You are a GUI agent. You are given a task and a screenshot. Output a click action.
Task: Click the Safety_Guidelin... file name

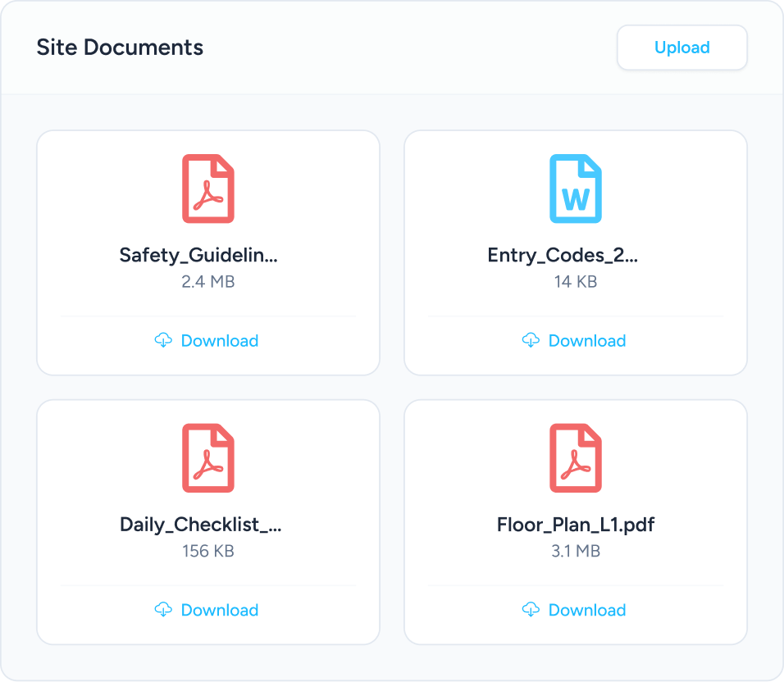[198, 255]
